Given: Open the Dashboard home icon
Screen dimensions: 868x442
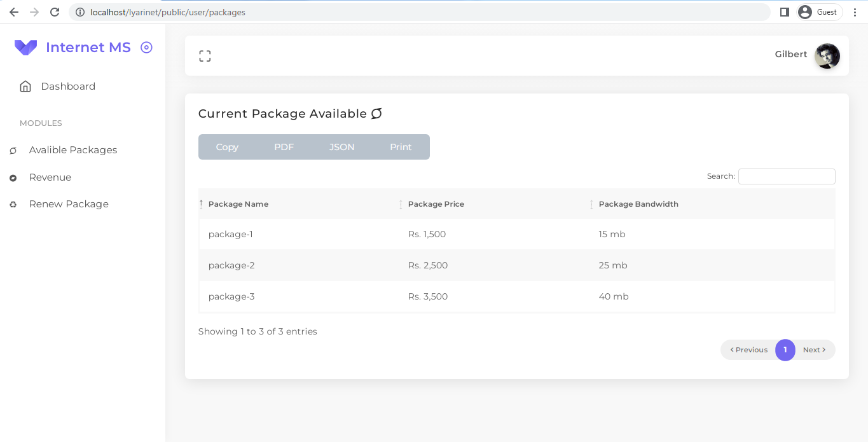Looking at the screenshot, I should click(x=25, y=86).
